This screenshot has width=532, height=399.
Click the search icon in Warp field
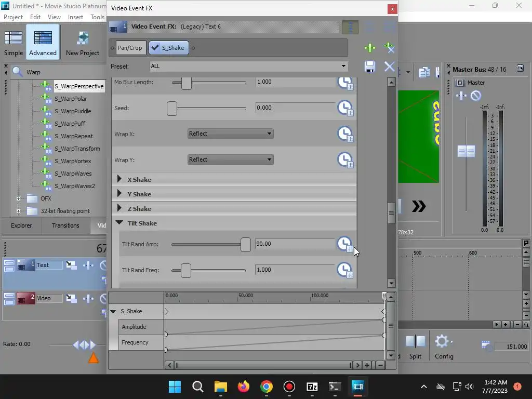tap(17, 72)
